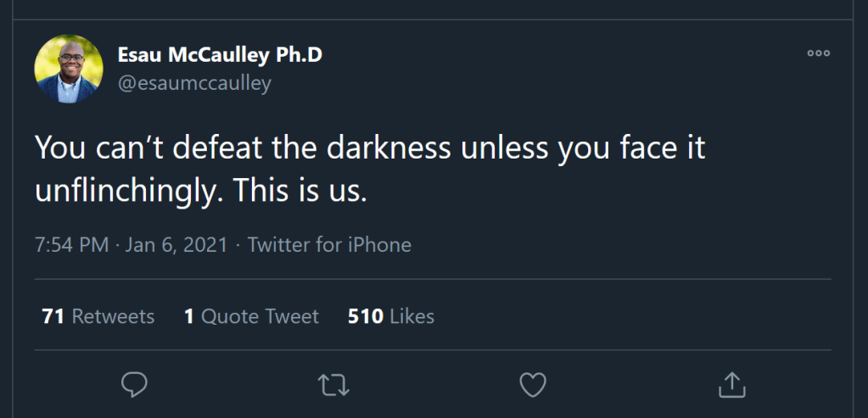Click the word "unflinchingly" in the tweet
The height and width of the screenshot is (418, 868).
(x=134, y=191)
